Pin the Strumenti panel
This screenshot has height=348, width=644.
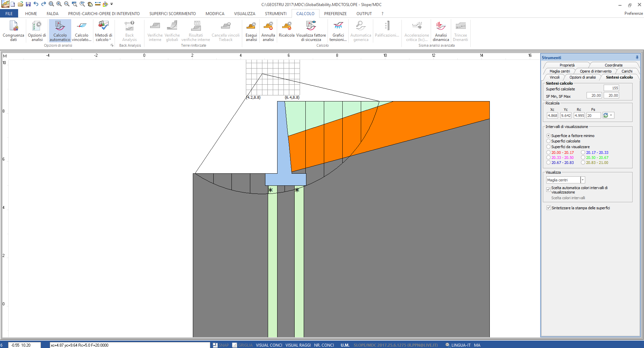tap(637, 57)
